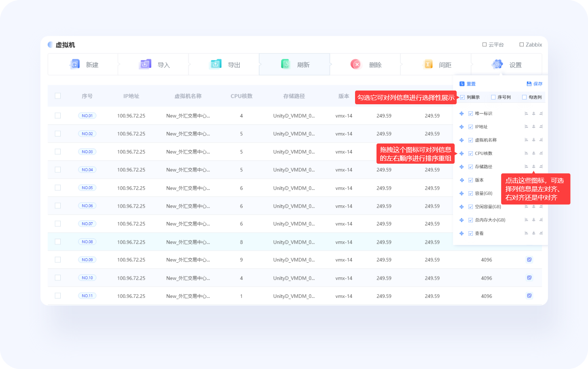
Task: Click the 虚拟机名称 column header
Action: [x=188, y=96]
